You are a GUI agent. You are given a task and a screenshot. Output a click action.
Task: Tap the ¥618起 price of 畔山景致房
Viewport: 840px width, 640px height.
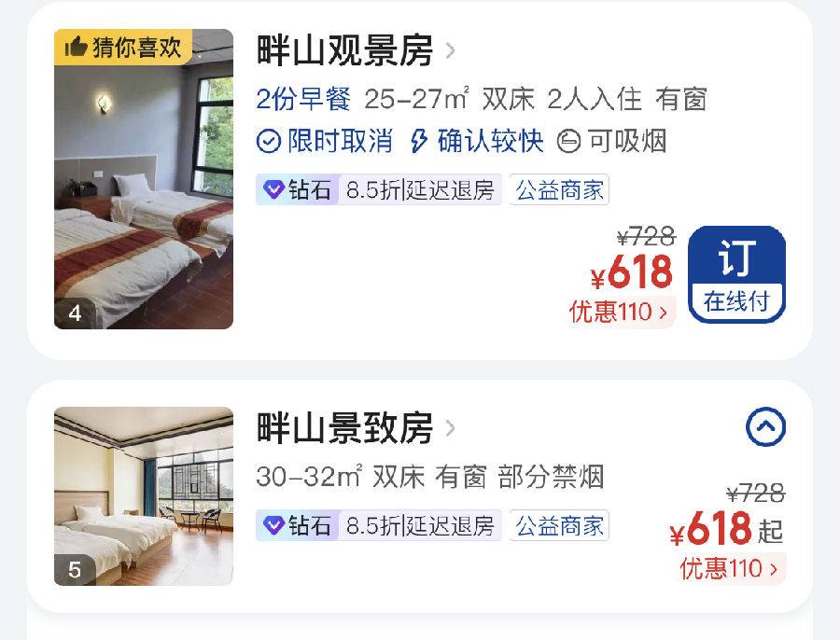point(726,529)
